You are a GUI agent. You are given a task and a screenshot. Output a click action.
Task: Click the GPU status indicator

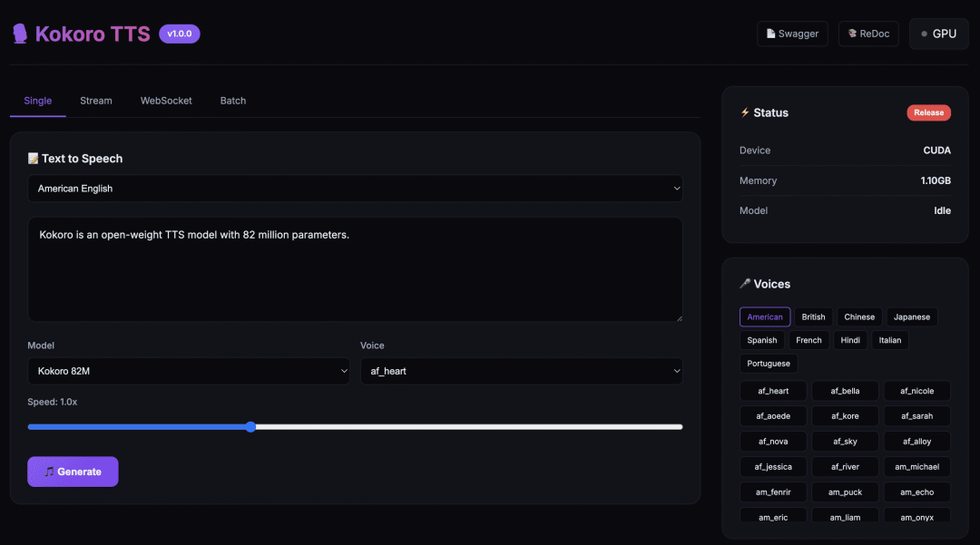[x=938, y=34]
